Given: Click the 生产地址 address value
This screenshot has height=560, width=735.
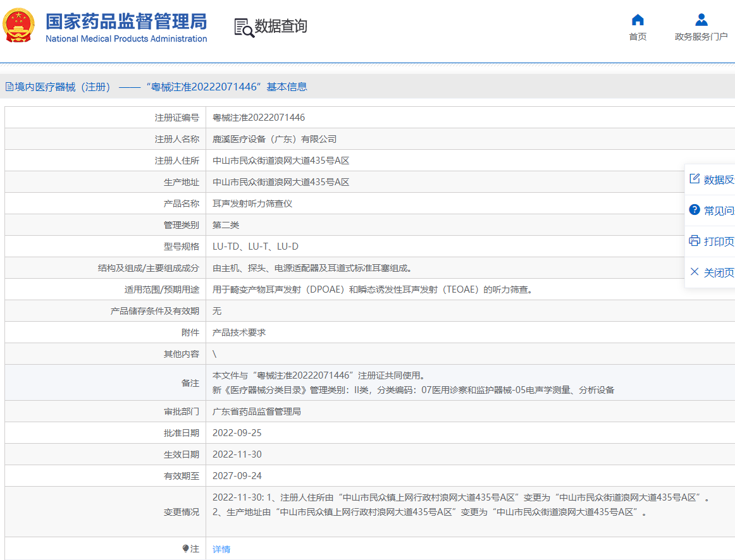Looking at the screenshot, I should [x=281, y=182].
